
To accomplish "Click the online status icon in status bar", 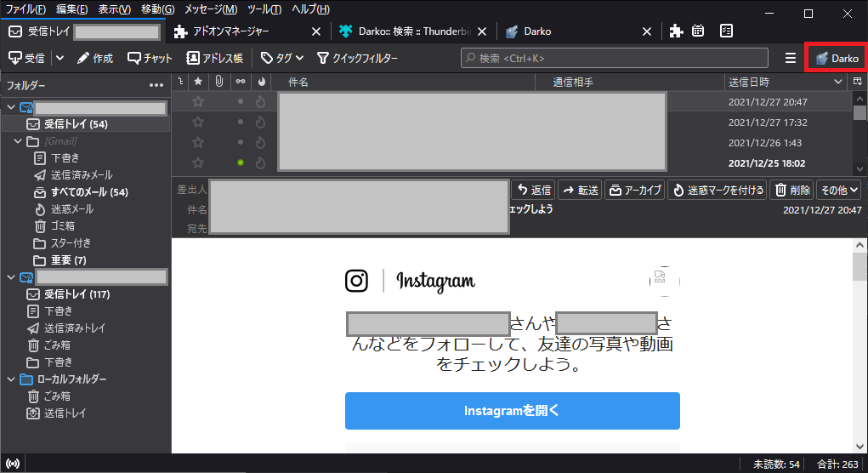I will coord(13,464).
